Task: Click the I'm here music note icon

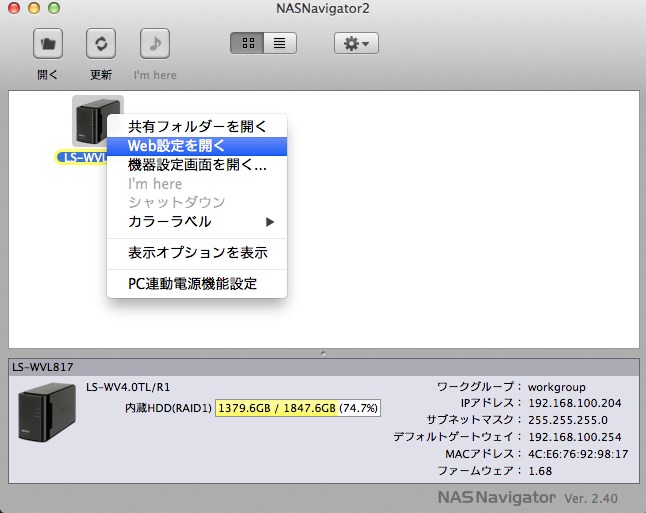Action: coord(155,43)
